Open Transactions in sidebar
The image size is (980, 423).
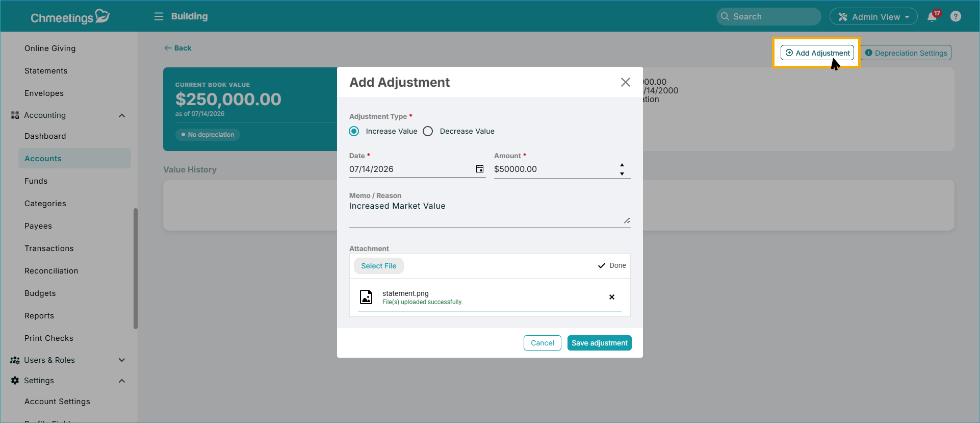(x=49, y=248)
